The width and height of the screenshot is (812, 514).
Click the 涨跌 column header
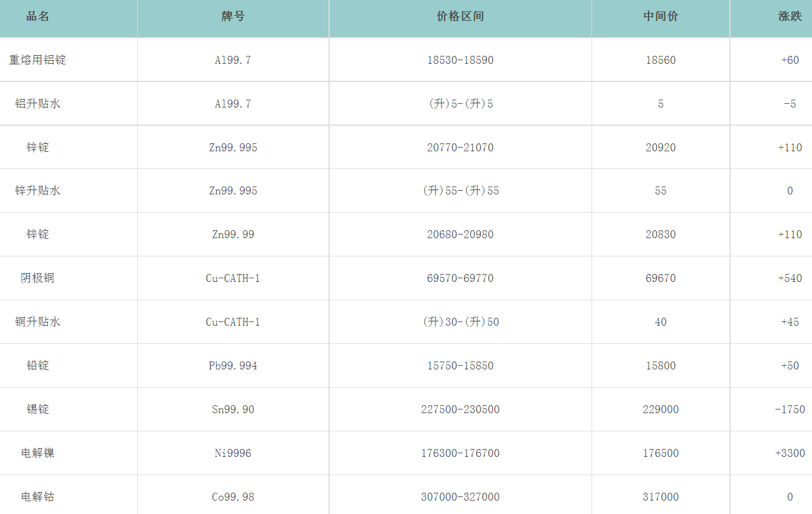[x=790, y=17]
